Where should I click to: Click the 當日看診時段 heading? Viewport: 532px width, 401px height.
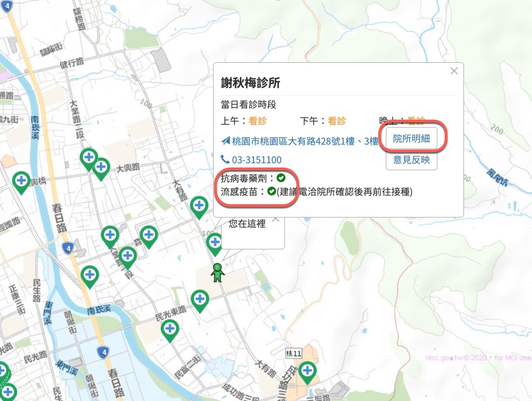(248, 105)
